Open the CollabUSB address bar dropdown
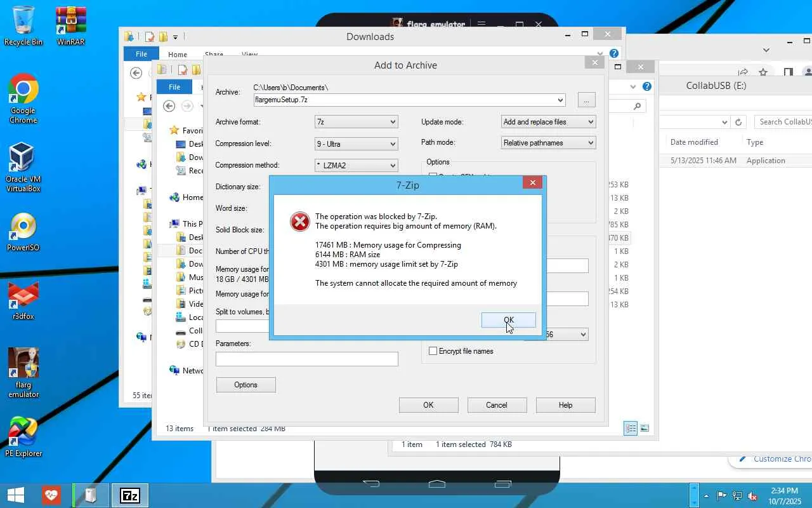 coord(724,122)
